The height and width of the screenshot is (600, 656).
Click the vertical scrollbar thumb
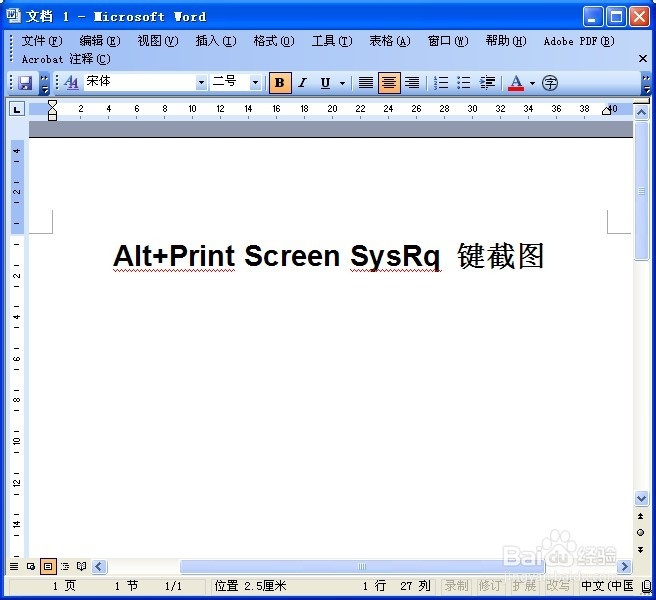641,191
